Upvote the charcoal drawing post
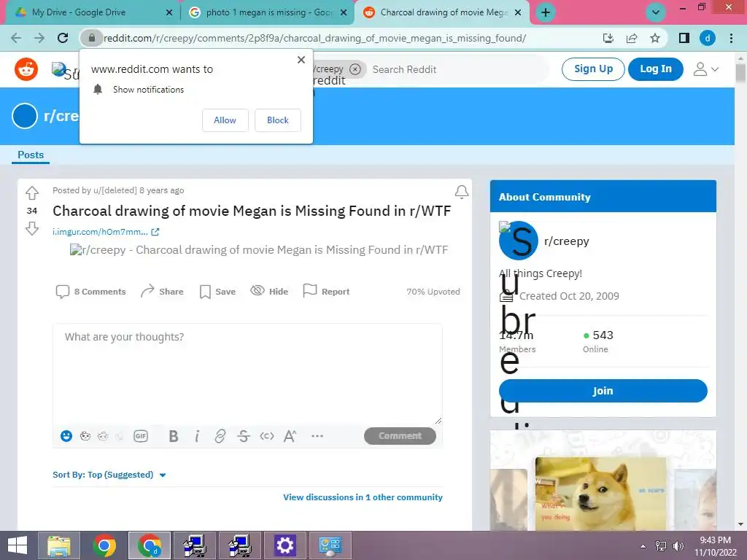This screenshot has width=747, height=560. coord(32,192)
